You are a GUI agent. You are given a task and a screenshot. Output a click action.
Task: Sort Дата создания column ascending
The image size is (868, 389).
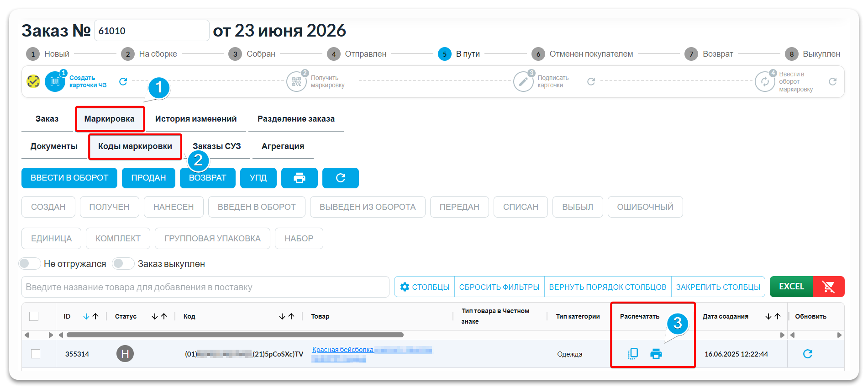[778, 316]
